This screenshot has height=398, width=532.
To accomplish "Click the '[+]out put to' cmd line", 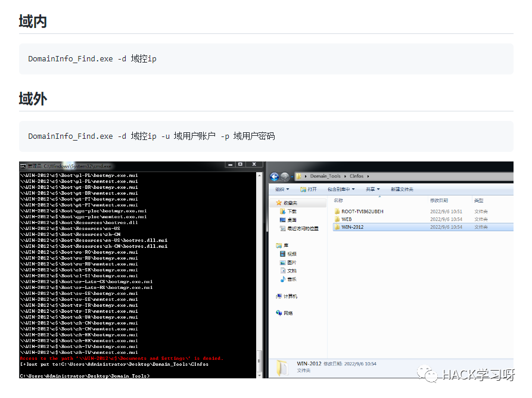I will [114, 365].
